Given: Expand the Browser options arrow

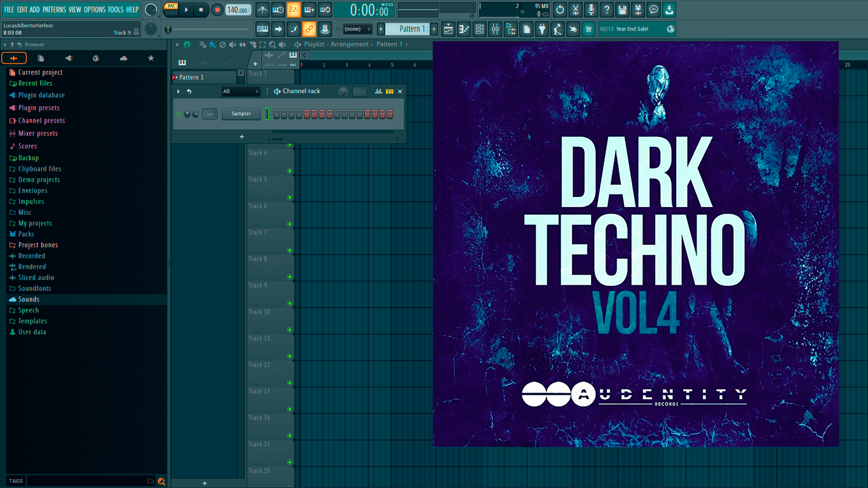Looking at the screenshot, I should [x=6, y=44].
